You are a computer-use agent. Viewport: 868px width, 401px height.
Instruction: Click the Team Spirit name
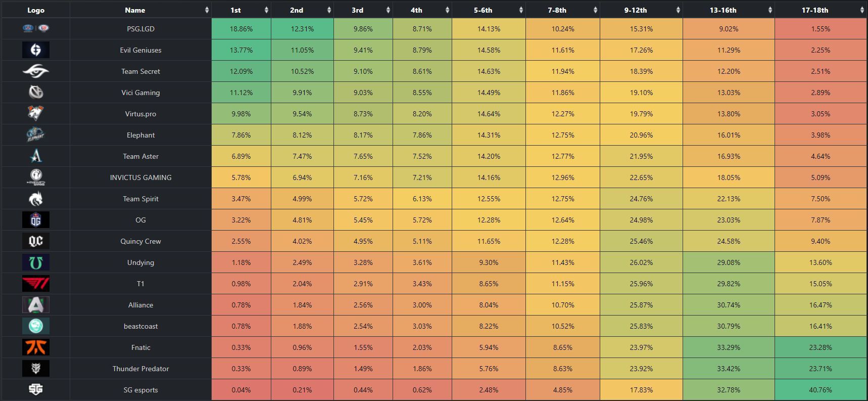pyautogui.click(x=140, y=199)
